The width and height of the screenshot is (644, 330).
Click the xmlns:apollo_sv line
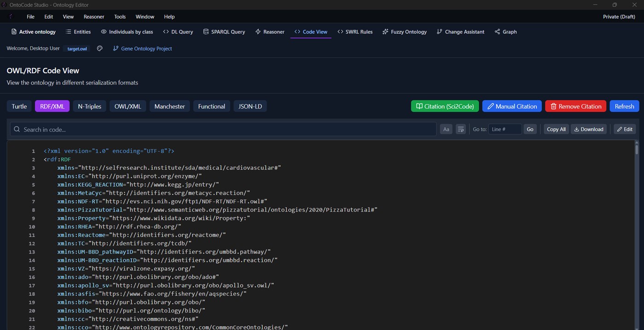(x=166, y=285)
